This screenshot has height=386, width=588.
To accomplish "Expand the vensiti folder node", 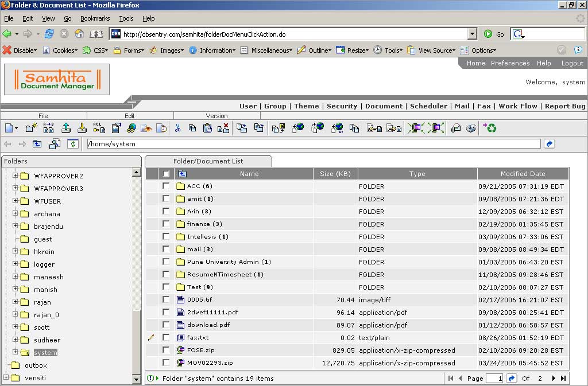I will (x=6, y=377).
